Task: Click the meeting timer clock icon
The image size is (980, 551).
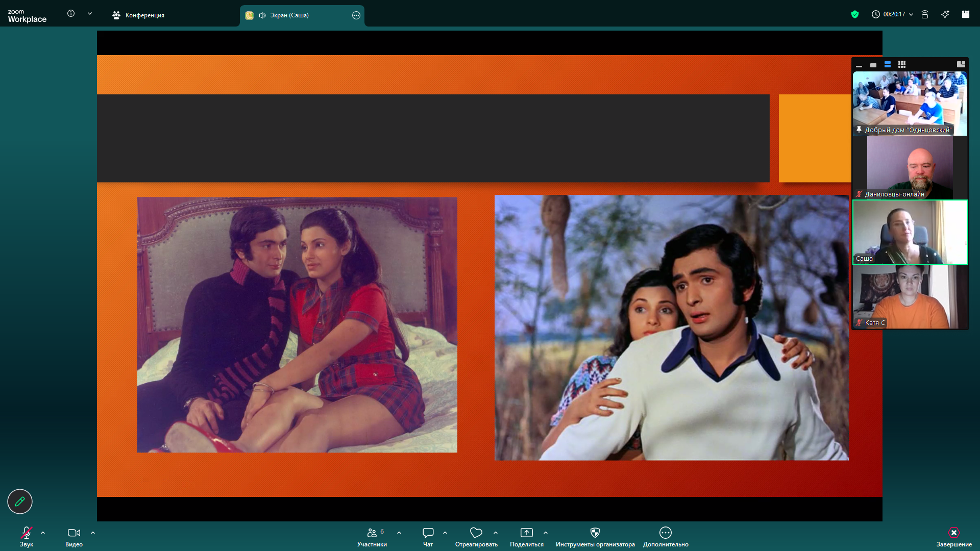Action: (876, 14)
